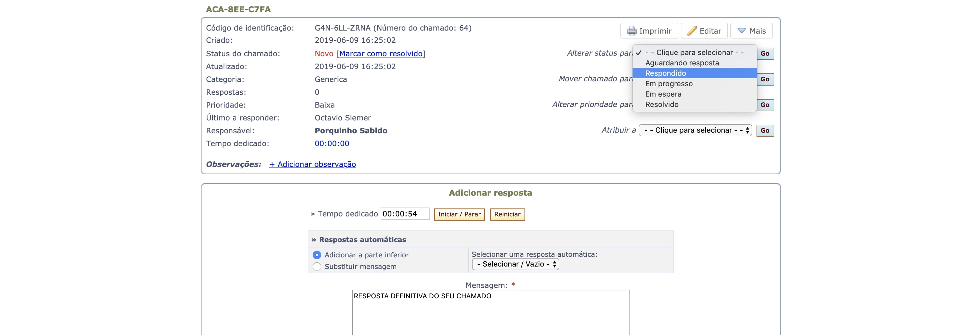
Task: Select 'Adicionar a parte inferior' radio option
Action: 317,255
